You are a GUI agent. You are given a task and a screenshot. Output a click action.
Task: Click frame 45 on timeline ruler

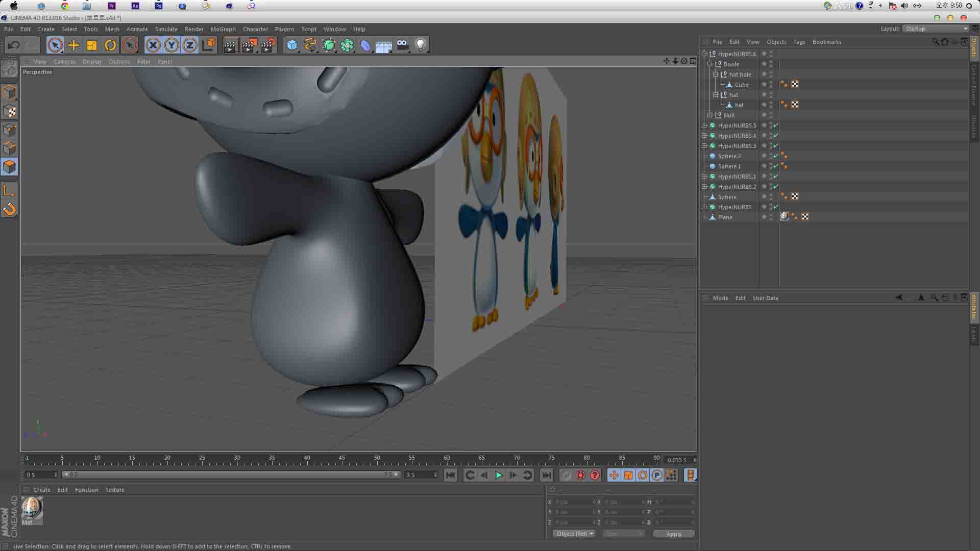(341, 458)
